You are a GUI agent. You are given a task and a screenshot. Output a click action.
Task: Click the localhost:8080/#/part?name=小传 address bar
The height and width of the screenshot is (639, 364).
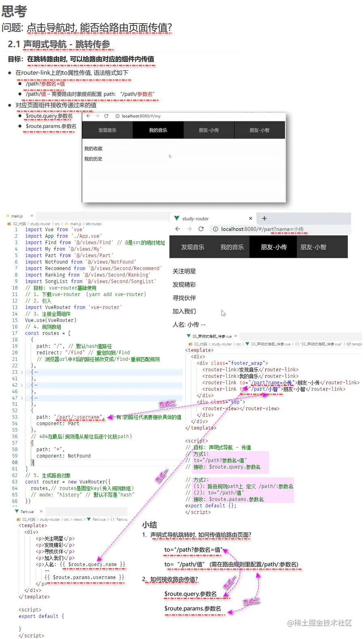pyautogui.click(x=279, y=229)
